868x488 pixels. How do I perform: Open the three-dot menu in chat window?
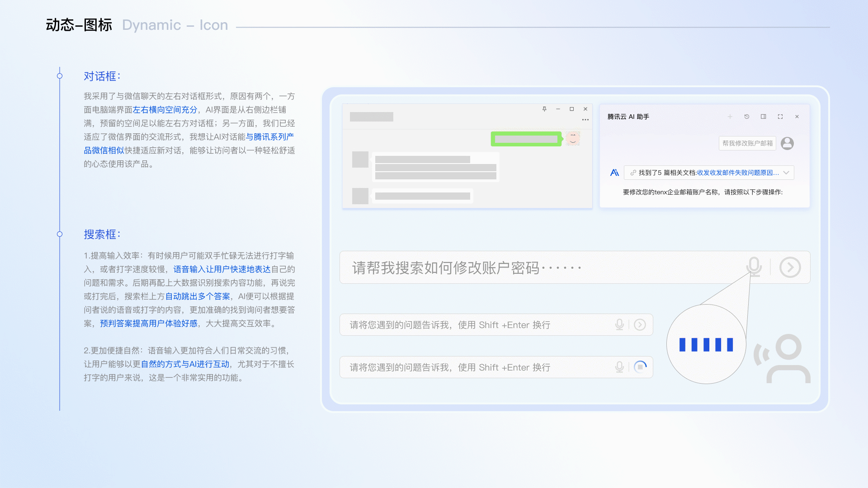(x=585, y=120)
